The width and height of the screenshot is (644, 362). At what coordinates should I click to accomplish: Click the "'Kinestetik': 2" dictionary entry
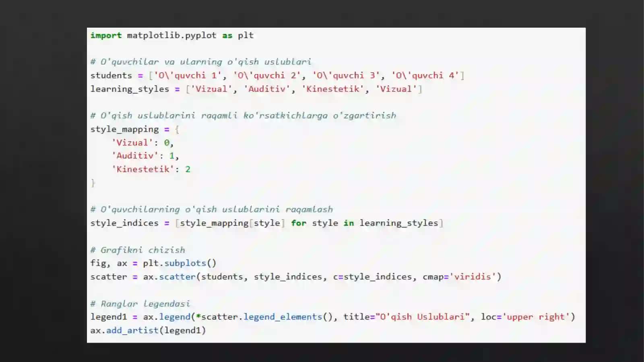(151, 169)
